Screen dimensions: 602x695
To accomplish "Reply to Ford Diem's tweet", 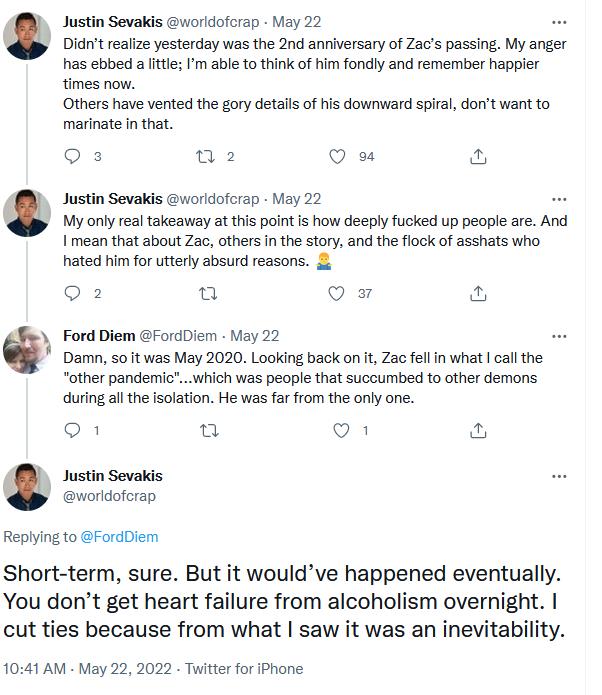I will click(x=72, y=430).
